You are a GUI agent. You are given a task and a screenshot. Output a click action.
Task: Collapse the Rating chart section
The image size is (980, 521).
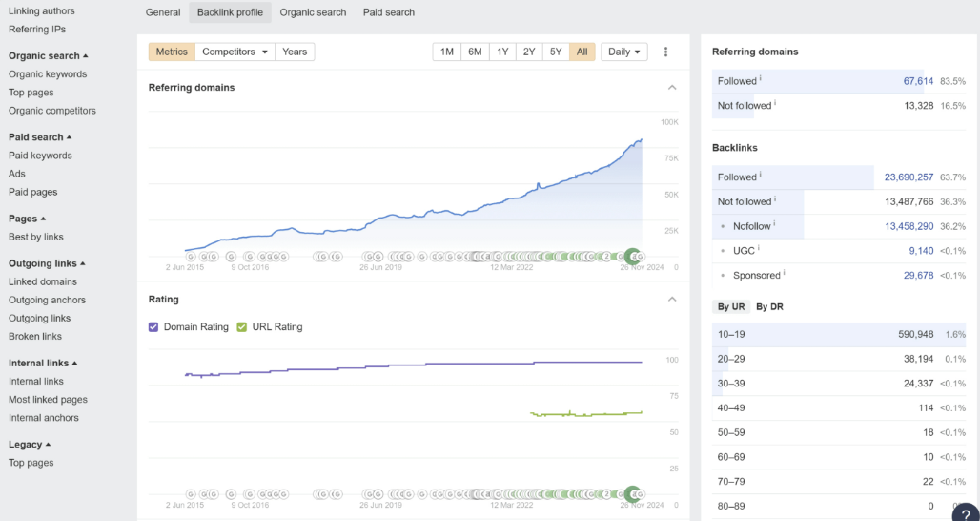672,300
